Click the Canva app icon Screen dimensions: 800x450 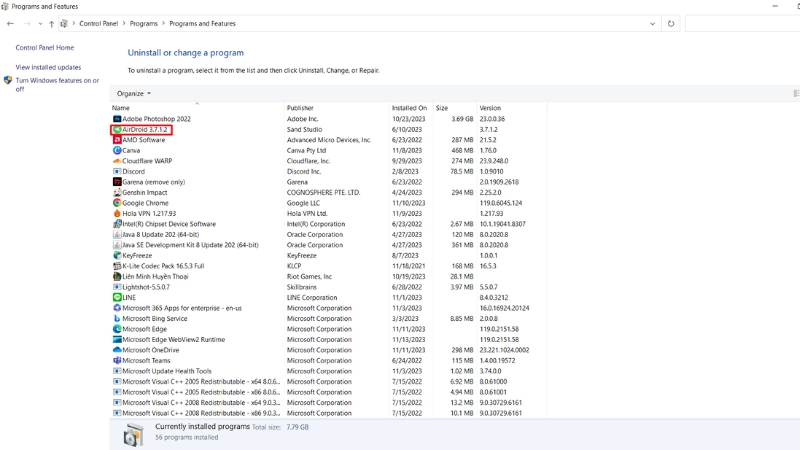point(117,151)
